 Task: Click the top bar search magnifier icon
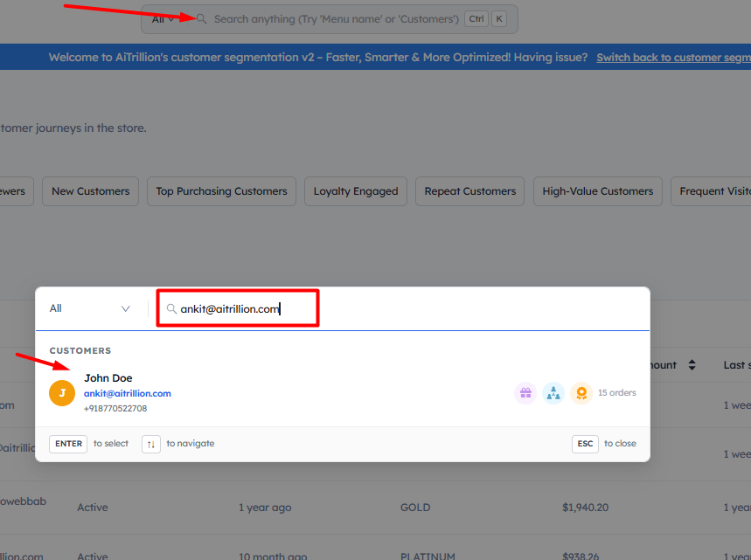tap(202, 19)
